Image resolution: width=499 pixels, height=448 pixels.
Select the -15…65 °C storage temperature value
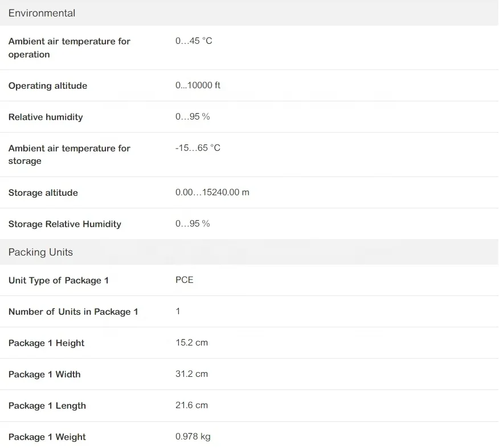[x=198, y=148]
